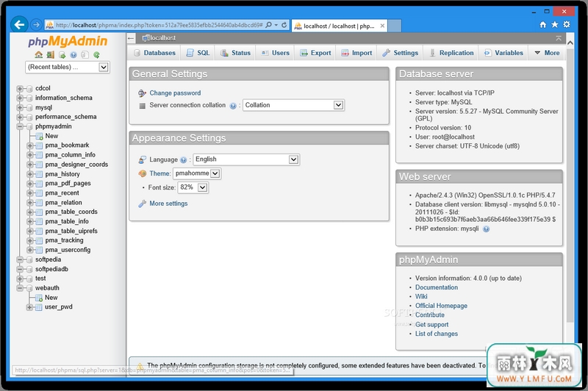Open the Export tab
The width and height of the screenshot is (588, 391).
[315, 53]
